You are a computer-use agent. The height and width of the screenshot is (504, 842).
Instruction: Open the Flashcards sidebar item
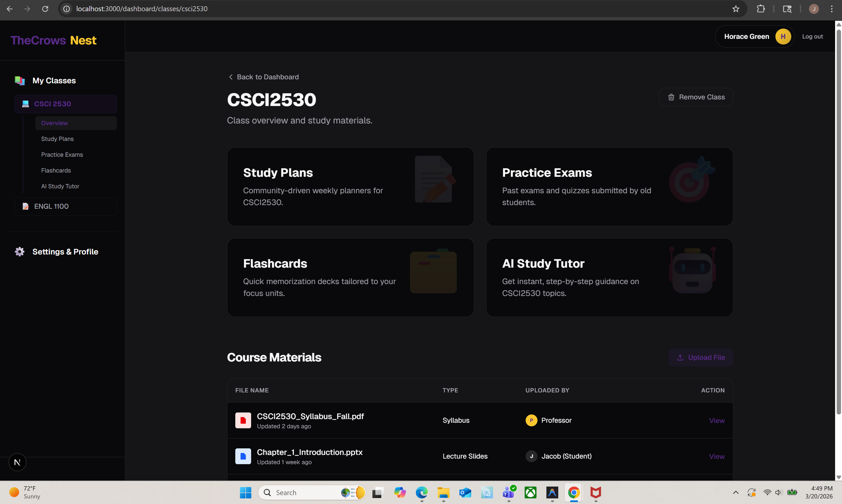coord(56,171)
